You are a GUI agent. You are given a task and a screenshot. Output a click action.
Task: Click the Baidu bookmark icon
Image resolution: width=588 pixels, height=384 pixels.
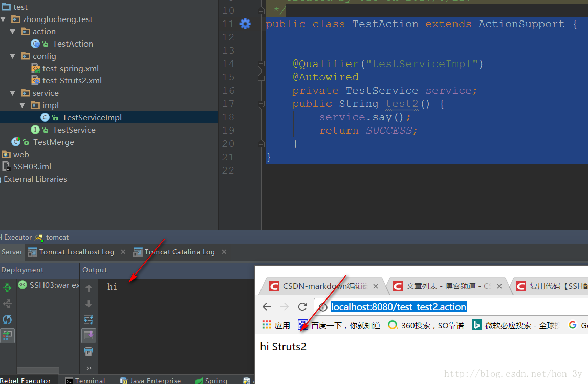pos(302,325)
